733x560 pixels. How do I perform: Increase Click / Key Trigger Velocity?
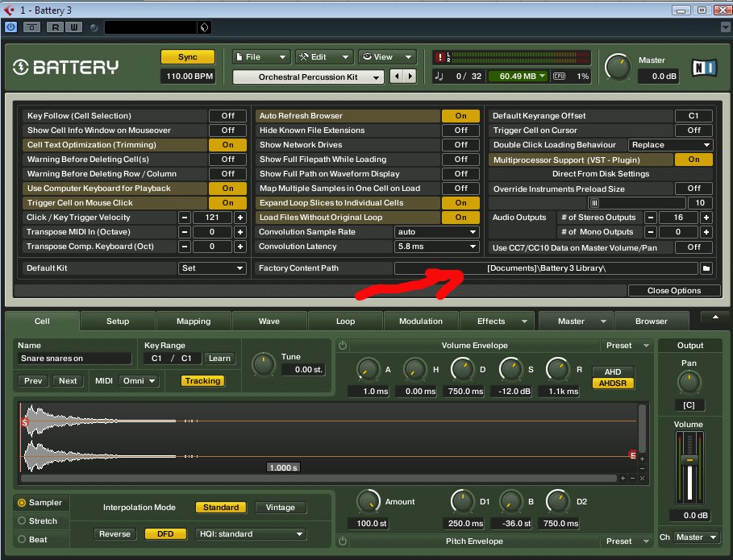point(239,218)
